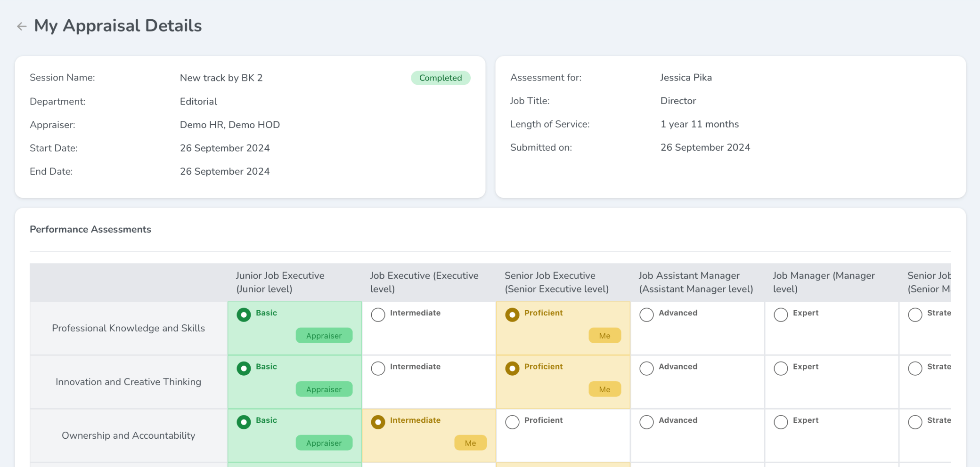Click the Start Date value
Screen dimensions: 980x467
pos(225,148)
